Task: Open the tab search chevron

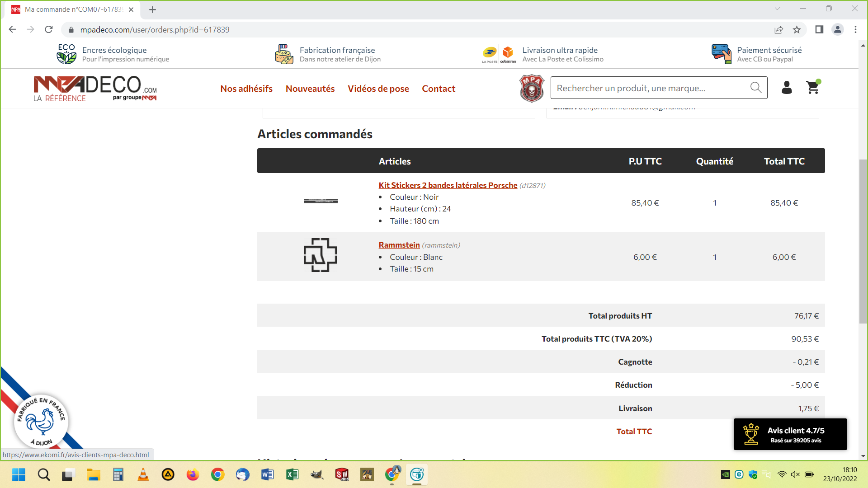Action: click(777, 9)
